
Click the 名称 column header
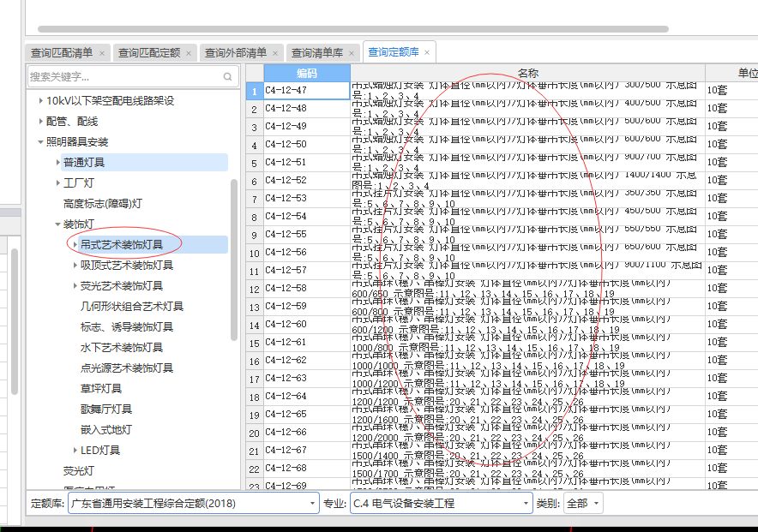[x=527, y=73]
